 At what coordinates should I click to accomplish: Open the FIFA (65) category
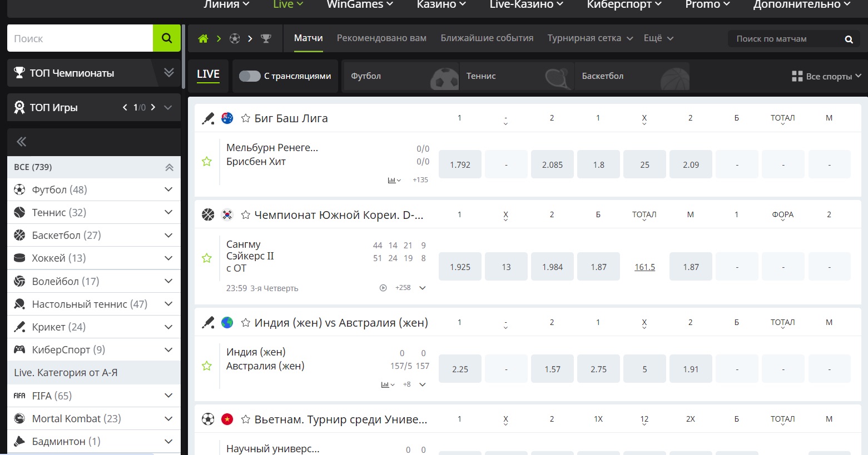pos(94,396)
